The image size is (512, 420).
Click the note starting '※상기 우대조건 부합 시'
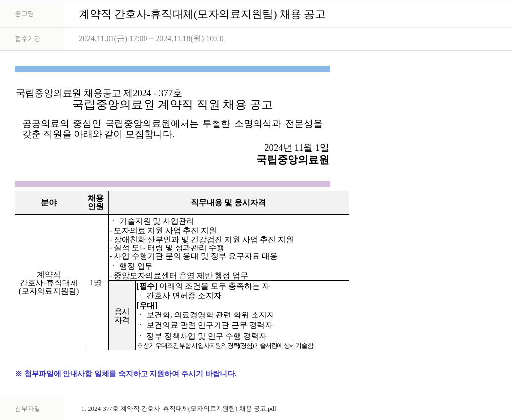click(225, 345)
